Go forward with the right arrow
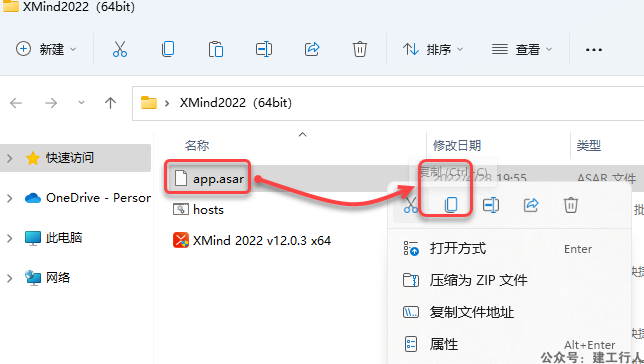The image size is (644, 364). pos(51,103)
